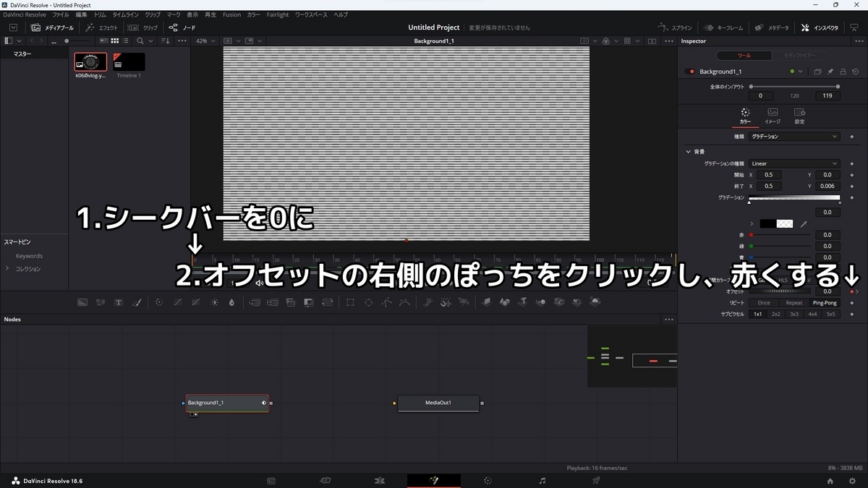Select Ping-Pong repeat mode
The width and height of the screenshot is (868, 488).
point(825,303)
